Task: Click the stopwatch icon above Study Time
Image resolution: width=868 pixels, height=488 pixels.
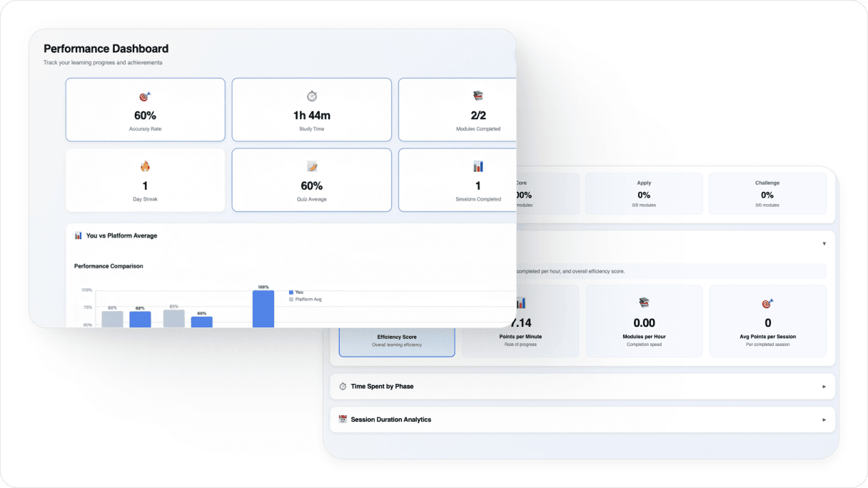Action: (x=312, y=96)
